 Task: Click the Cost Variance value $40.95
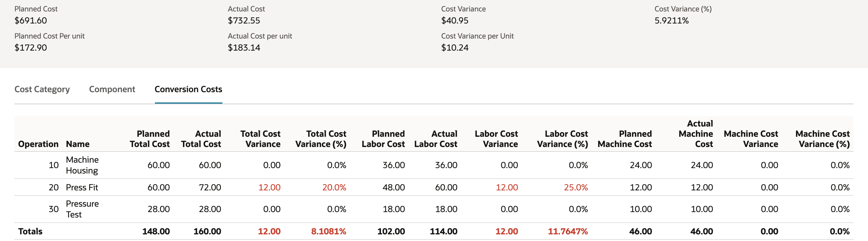coord(455,20)
